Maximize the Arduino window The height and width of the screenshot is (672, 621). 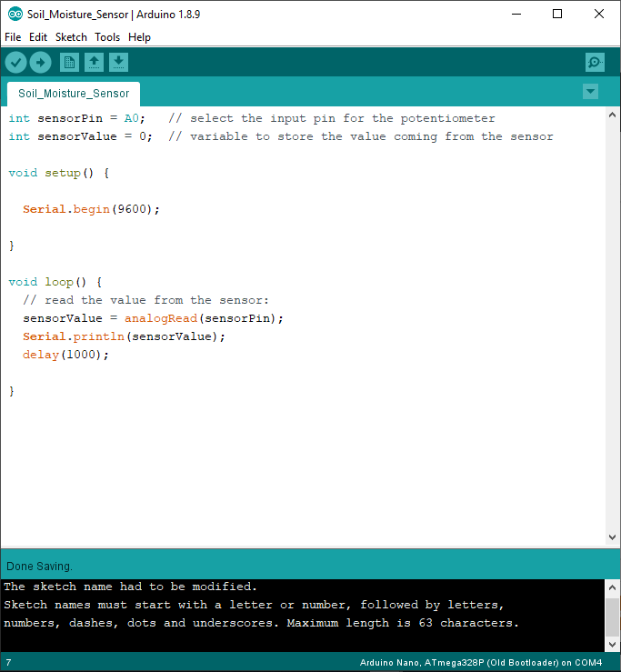557,15
